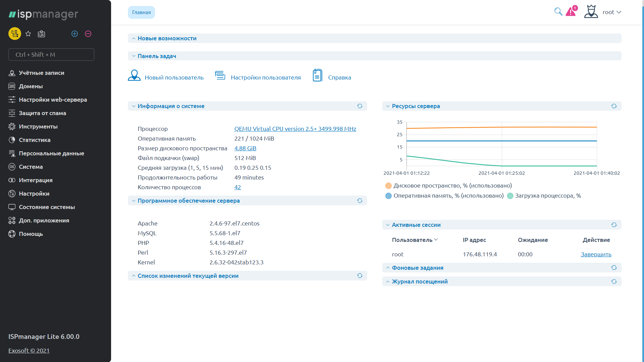This screenshot has width=644, height=362.
Task: Click the Ctrl + Shift + M search field
Action: click(51, 55)
